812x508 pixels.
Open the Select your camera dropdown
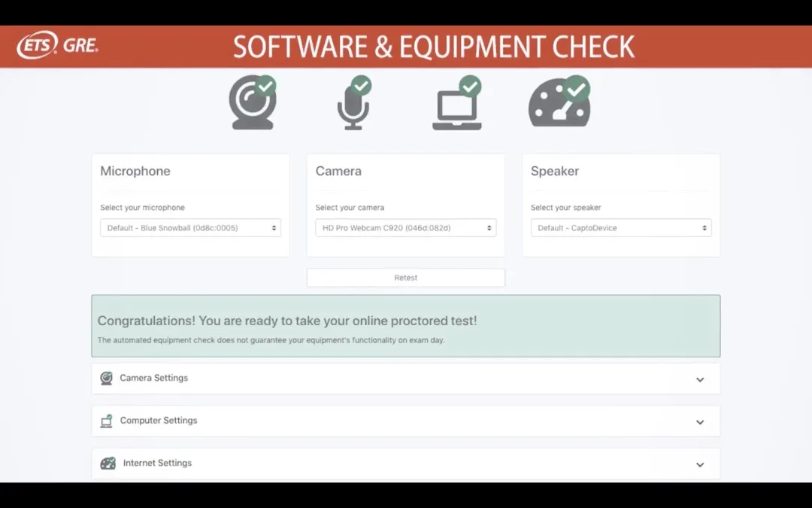coord(405,228)
